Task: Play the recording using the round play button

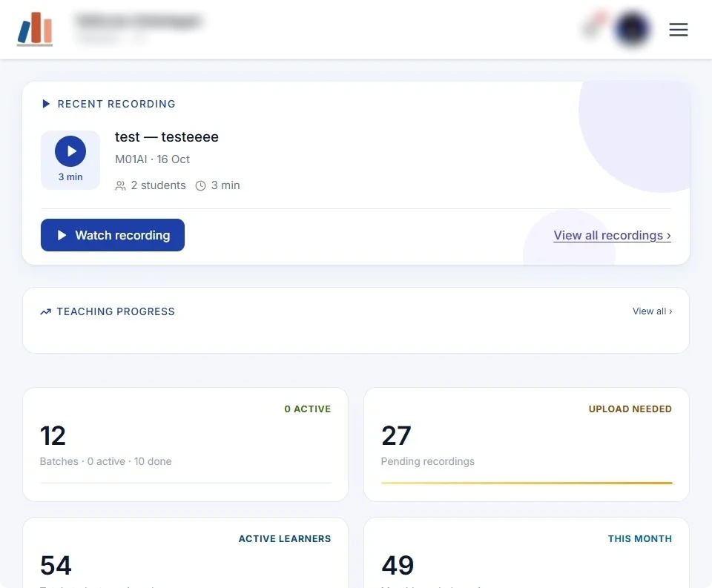Action: (70, 151)
